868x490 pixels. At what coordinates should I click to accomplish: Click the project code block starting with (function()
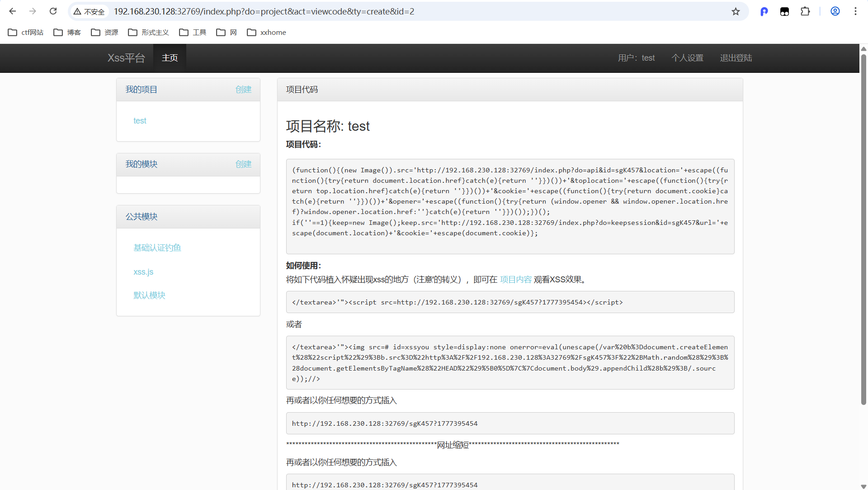(x=510, y=206)
